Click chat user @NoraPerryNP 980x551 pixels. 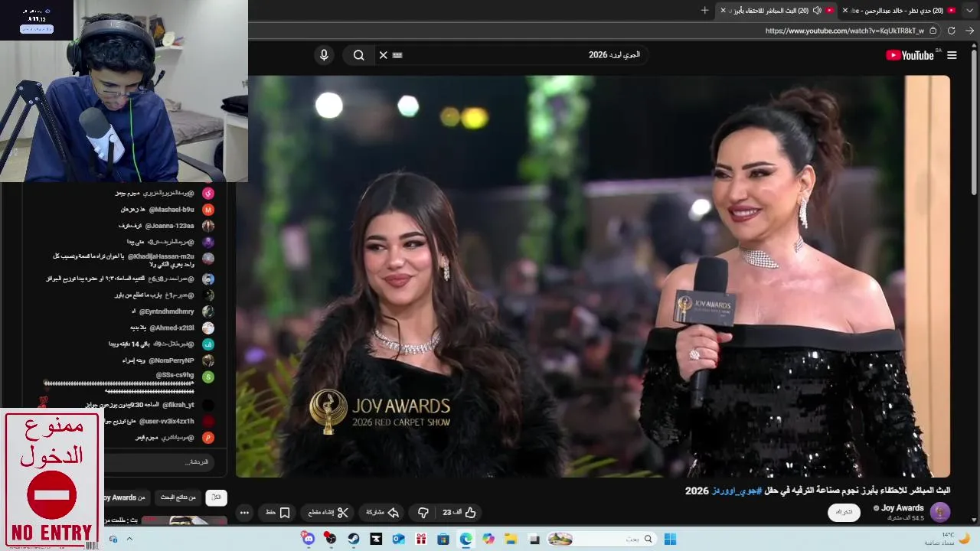pyautogui.click(x=171, y=360)
